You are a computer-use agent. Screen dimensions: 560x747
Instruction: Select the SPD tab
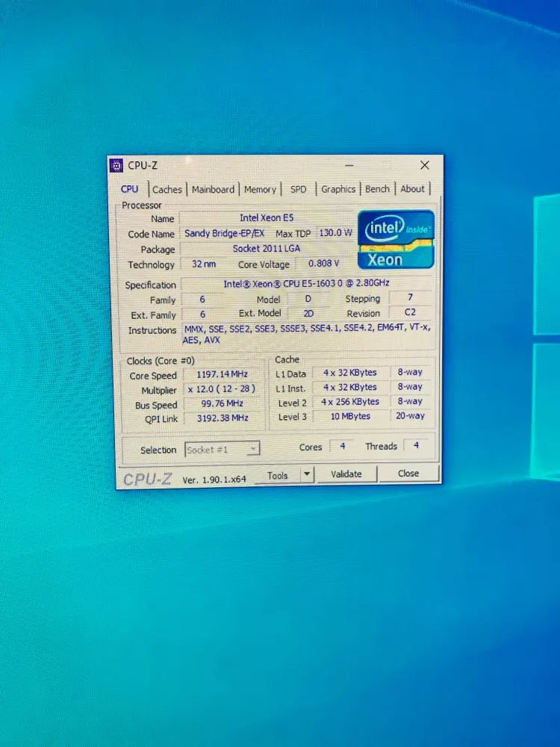click(x=299, y=190)
